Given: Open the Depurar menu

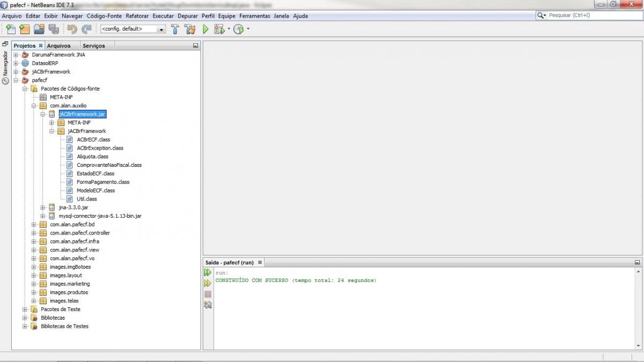Looking at the screenshot, I should coord(187,16).
